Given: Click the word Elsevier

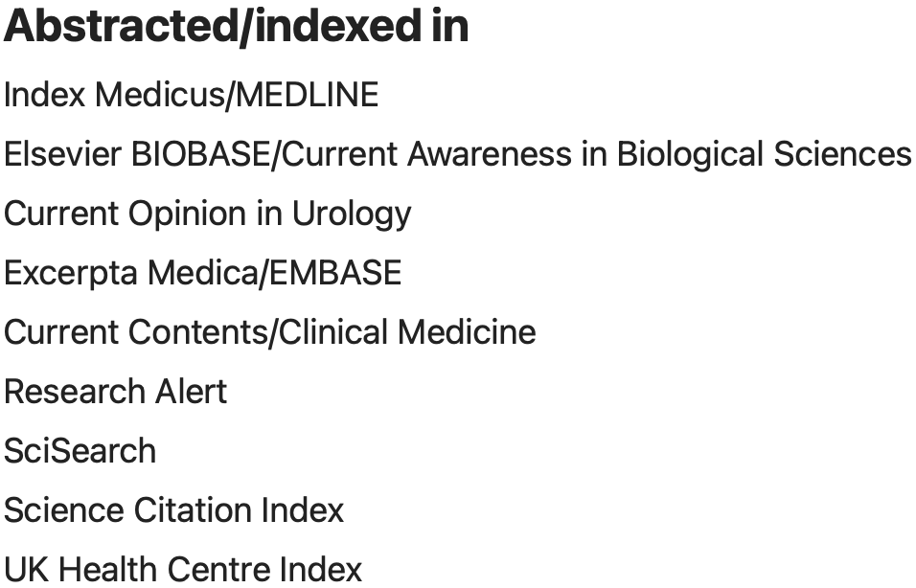Looking at the screenshot, I should point(63,155).
